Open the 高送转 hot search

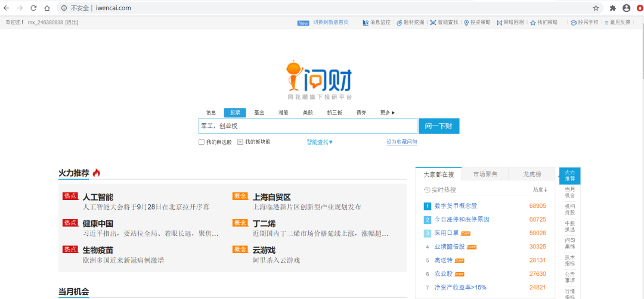click(x=444, y=260)
